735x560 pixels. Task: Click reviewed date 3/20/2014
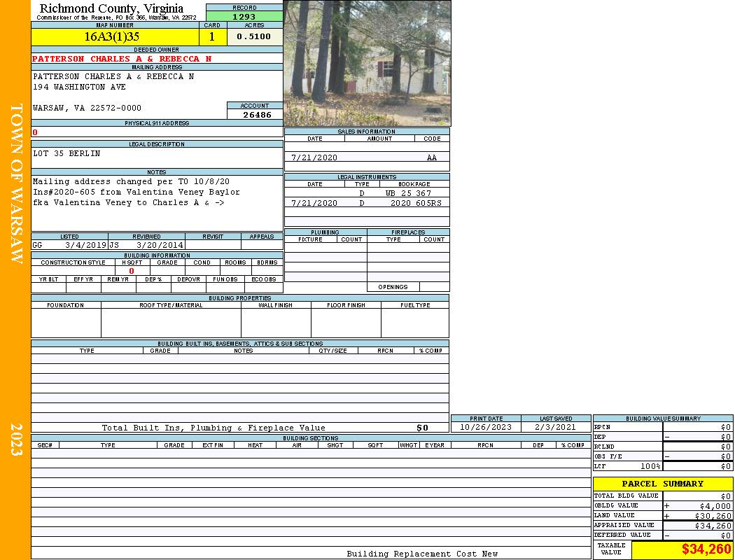[160, 244]
